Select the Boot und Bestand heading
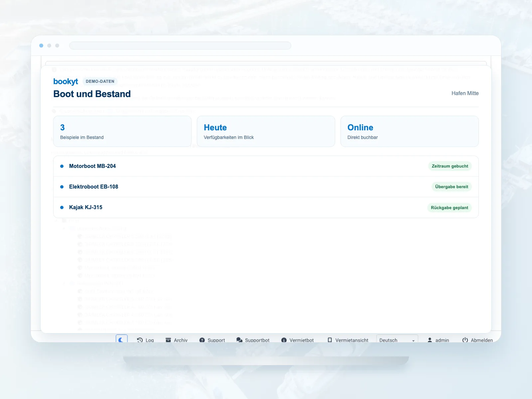Image resolution: width=532 pixels, height=399 pixels. click(x=92, y=94)
